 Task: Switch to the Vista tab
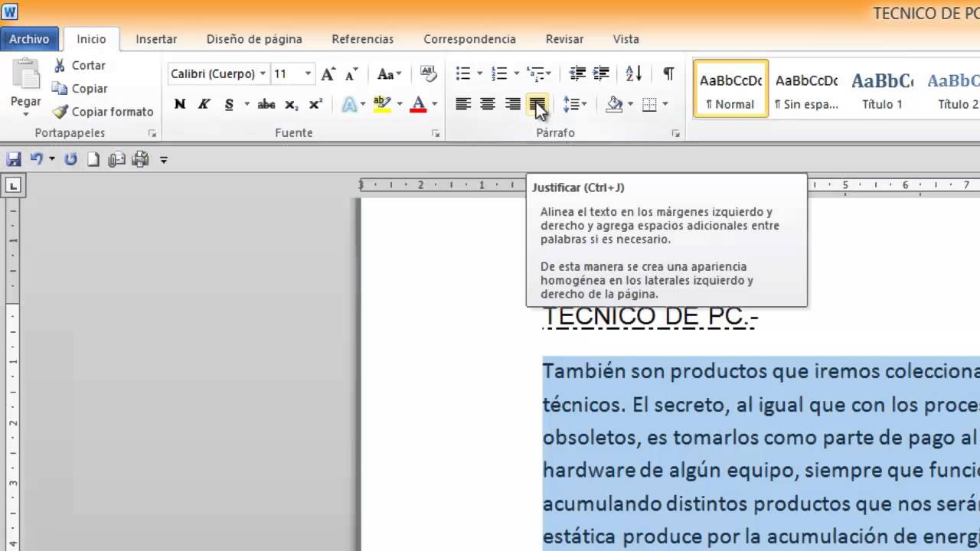(x=626, y=39)
